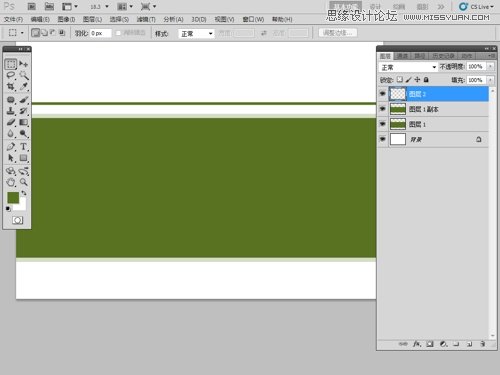The height and width of the screenshot is (375, 500).
Task: Toggle lock transparent pixels
Action: 400,80
